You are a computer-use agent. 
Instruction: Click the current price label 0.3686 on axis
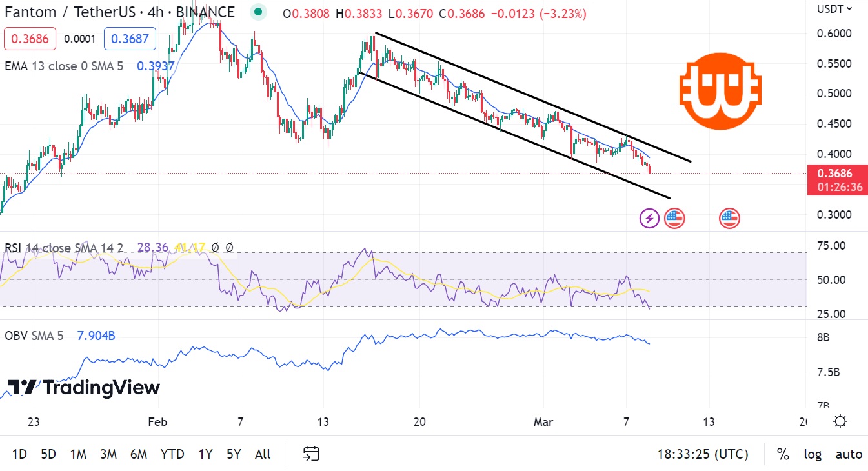click(x=834, y=173)
